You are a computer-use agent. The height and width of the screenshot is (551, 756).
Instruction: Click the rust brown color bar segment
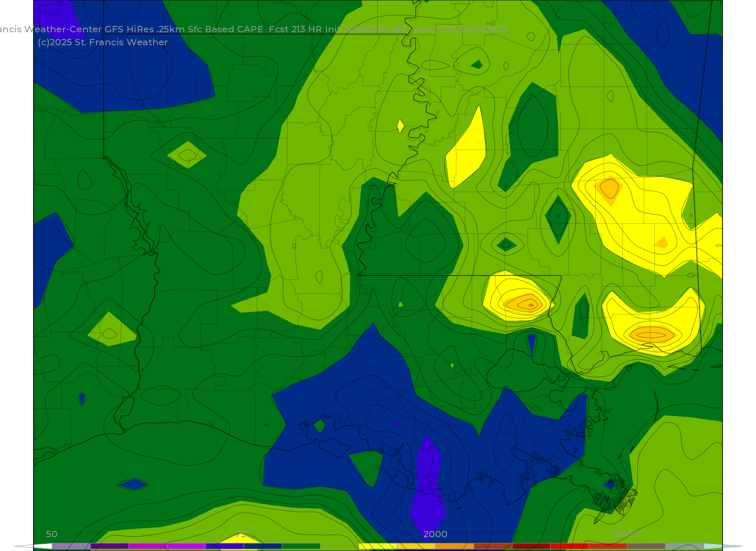(x=493, y=546)
